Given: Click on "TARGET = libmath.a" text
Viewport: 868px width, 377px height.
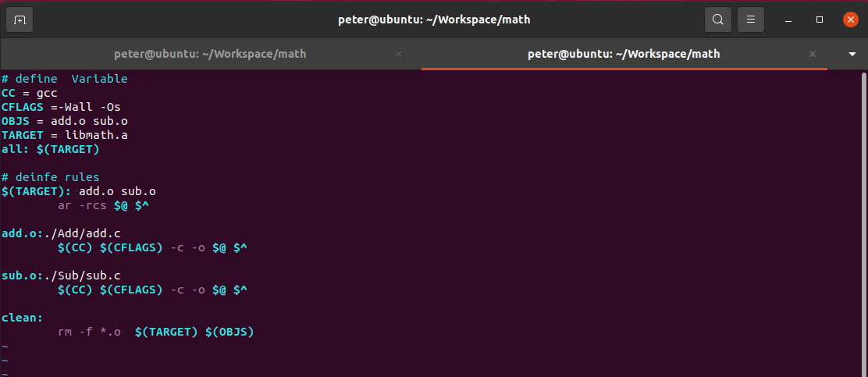Looking at the screenshot, I should point(64,135).
